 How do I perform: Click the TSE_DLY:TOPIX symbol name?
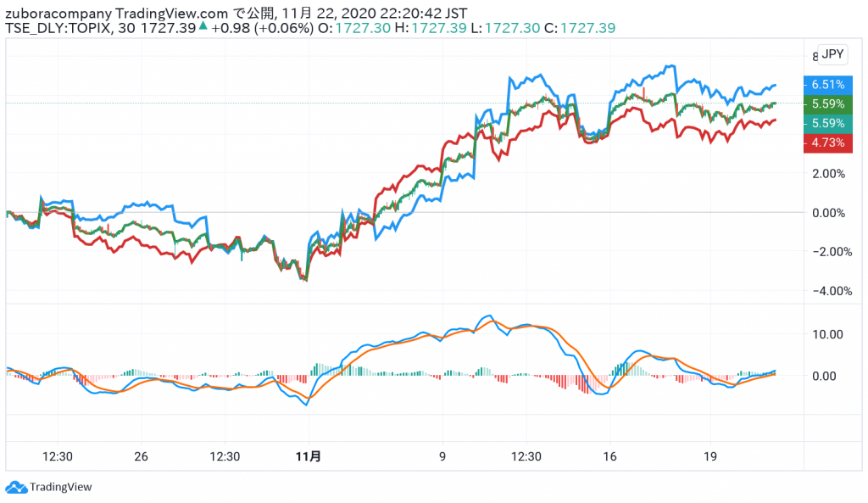(x=58, y=28)
